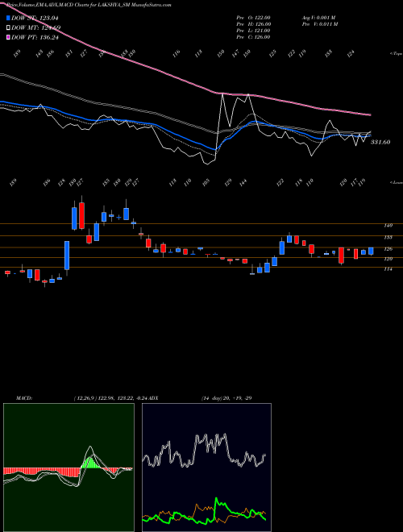Screen dimensions: 403x532
Task: Click the magenta DOW PT legend swatch
Action: tap(8, 37)
